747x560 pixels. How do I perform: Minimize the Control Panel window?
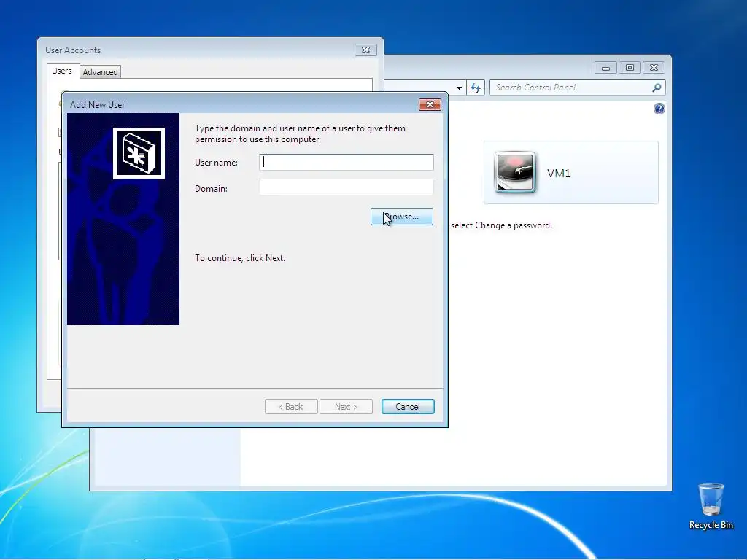pos(605,68)
